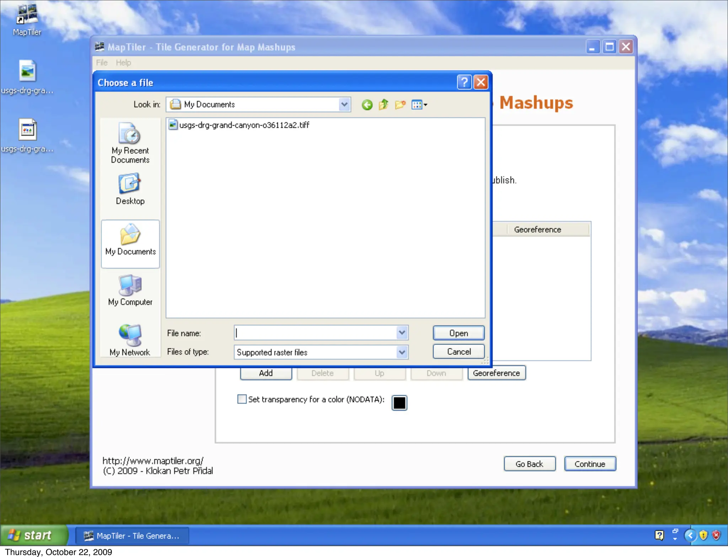The image size is (728, 560).
Task: Enable Set transparency for a color checkbox
Action: pos(242,399)
